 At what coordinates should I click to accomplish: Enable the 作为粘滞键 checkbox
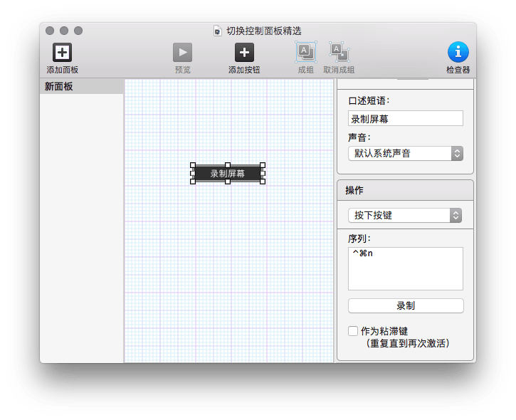353,331
